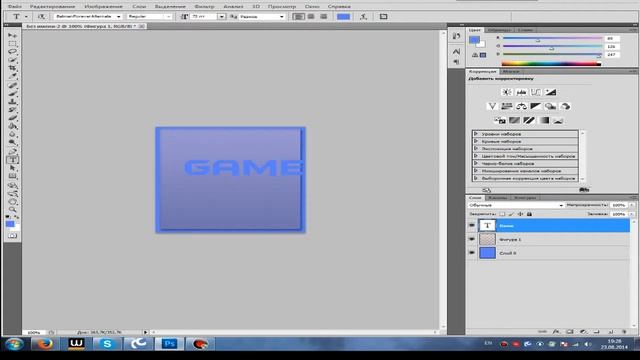The width and height of the screenshot is (640, 360).
Task: Open Windows Start menu
Action: [14, 344]
